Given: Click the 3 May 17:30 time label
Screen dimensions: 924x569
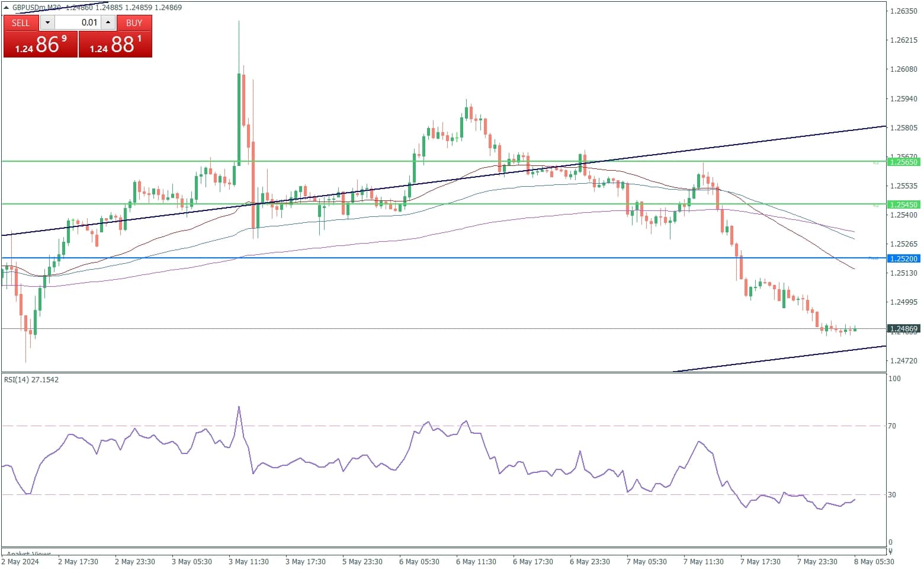Looking at the screenshot, I should (x=306, y=562).
